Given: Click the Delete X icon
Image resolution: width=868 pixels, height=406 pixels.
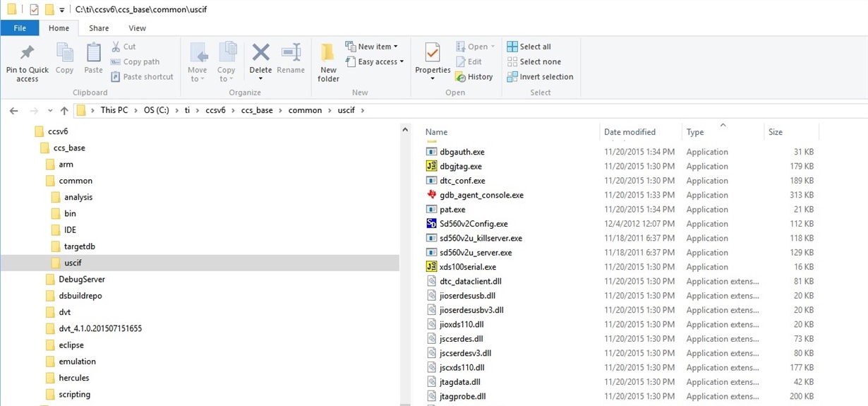Looking at the screenshot, I should pos(261,52).
